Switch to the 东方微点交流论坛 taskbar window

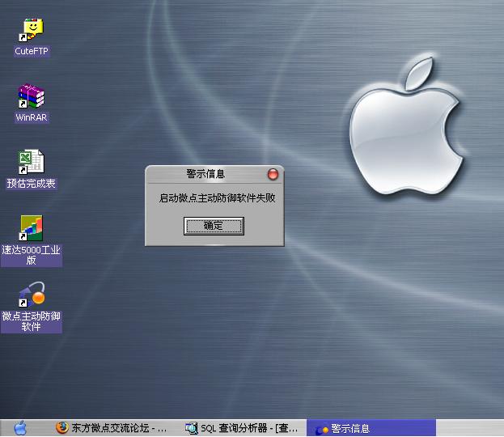pyautogui.click(x=117, y=428)
